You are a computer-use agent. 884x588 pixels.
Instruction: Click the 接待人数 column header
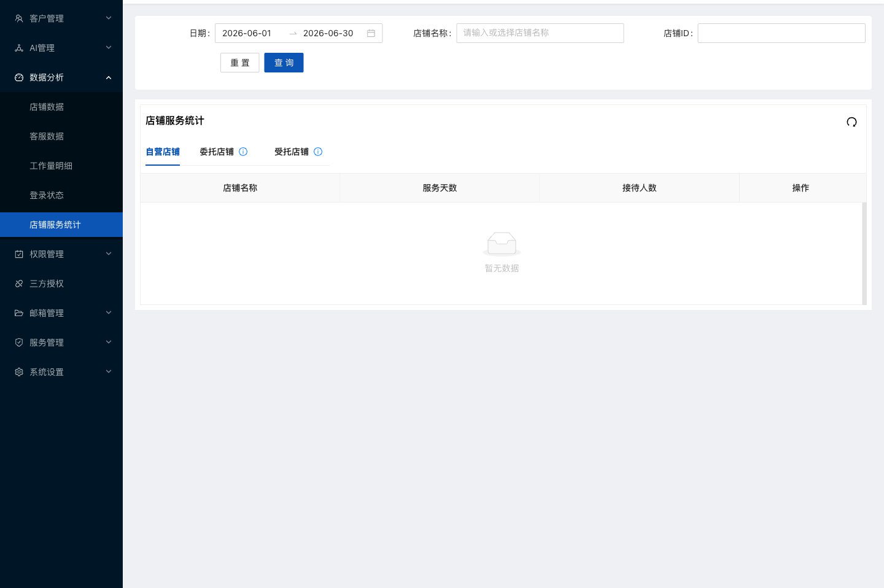(640, 188)
